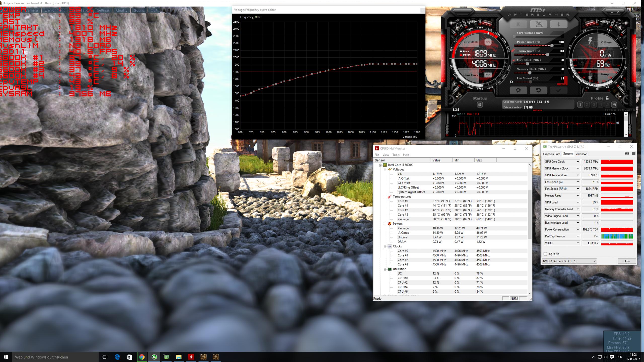Open the Afterburner info (i) button
This screenshot has width=644, height=362.
(558, 24)
